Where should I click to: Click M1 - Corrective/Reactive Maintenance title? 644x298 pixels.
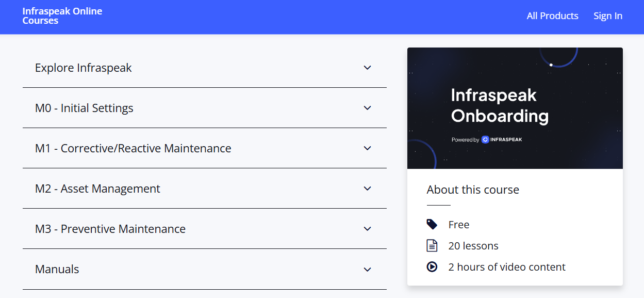point(133,148)
